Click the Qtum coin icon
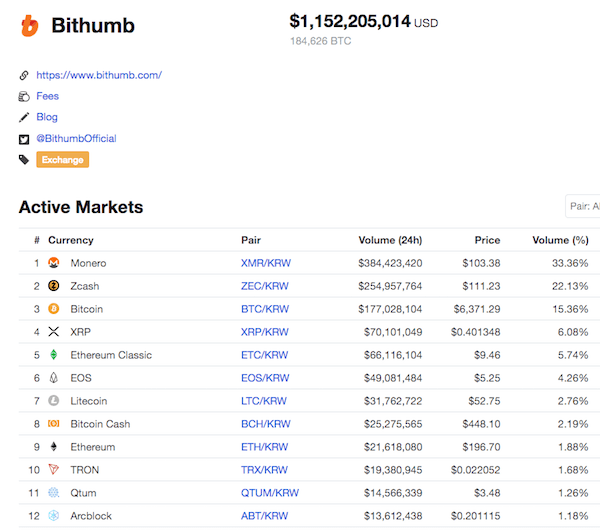This screenshot has width=600, height=530. click(54, 492)
